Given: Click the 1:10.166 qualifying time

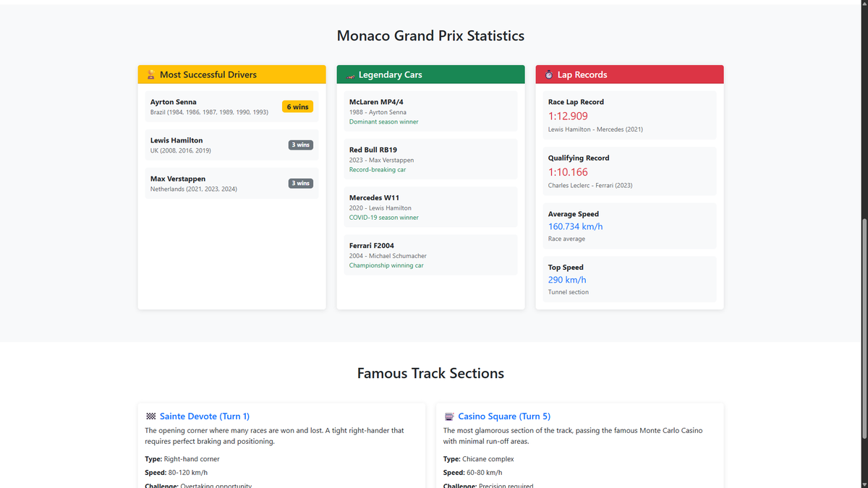Looking at the screenshot, I should click(x=568, y=172).
